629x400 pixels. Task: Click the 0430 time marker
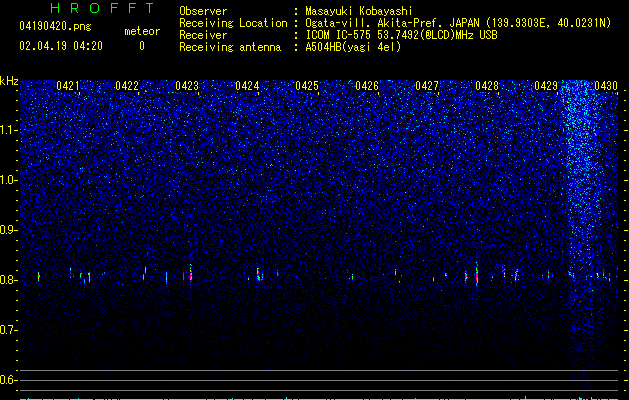tap(606, 86)
